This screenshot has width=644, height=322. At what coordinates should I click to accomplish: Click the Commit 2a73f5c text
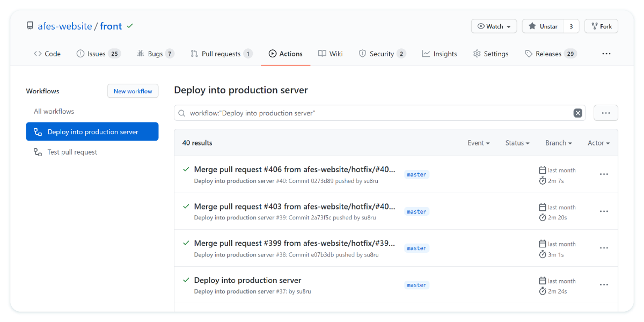point(310,218)
